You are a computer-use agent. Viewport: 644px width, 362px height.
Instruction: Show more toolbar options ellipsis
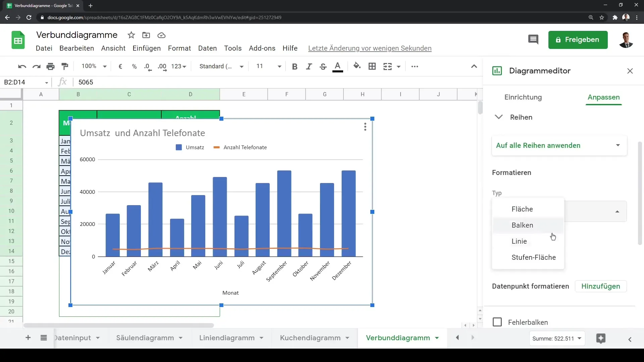(x=415, y=67)
